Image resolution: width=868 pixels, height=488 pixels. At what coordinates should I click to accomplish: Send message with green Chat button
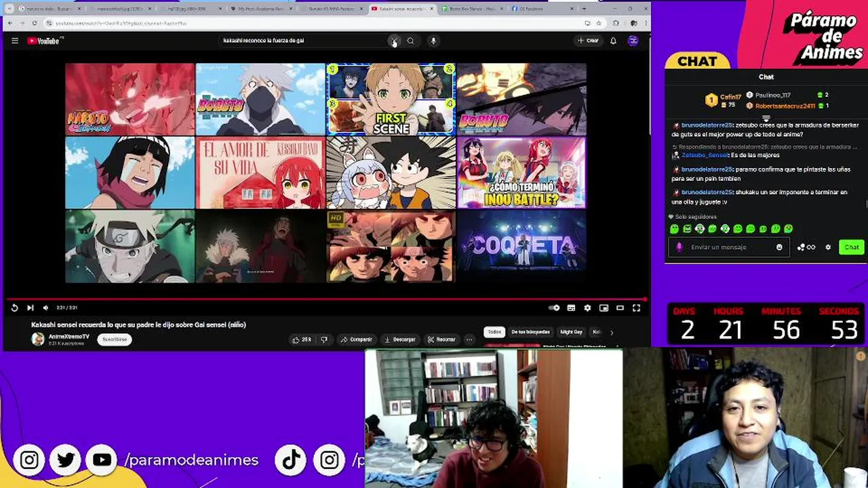click(851, 247)
